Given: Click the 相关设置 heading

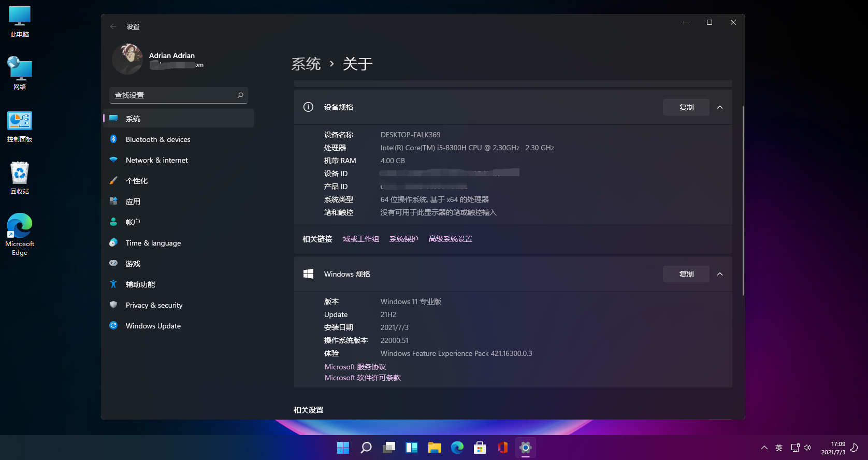Looking at the screenshot, I should [309, 410].
